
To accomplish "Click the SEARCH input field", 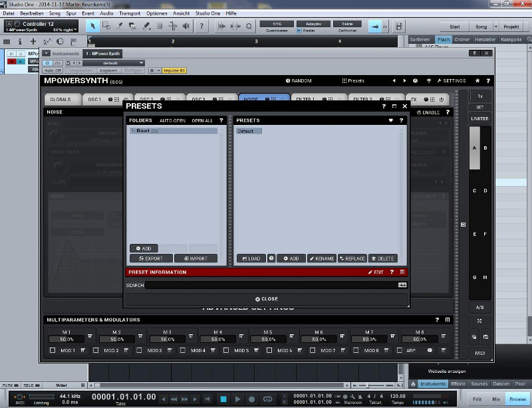I will [271, 285].
